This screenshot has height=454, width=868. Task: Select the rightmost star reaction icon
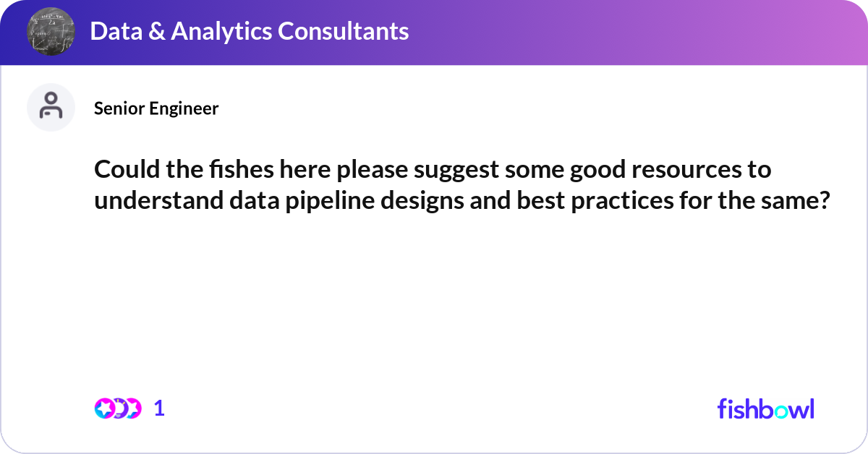tap(133, 408)
